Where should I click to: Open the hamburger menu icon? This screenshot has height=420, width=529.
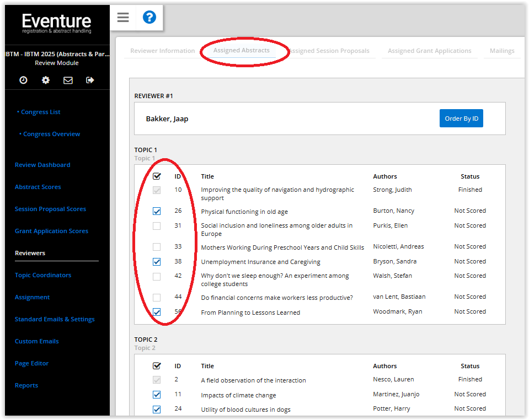pos(123,17)
